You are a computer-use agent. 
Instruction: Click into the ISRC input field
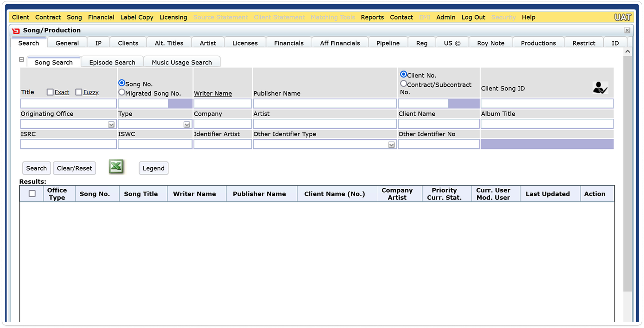click(69, 144)
